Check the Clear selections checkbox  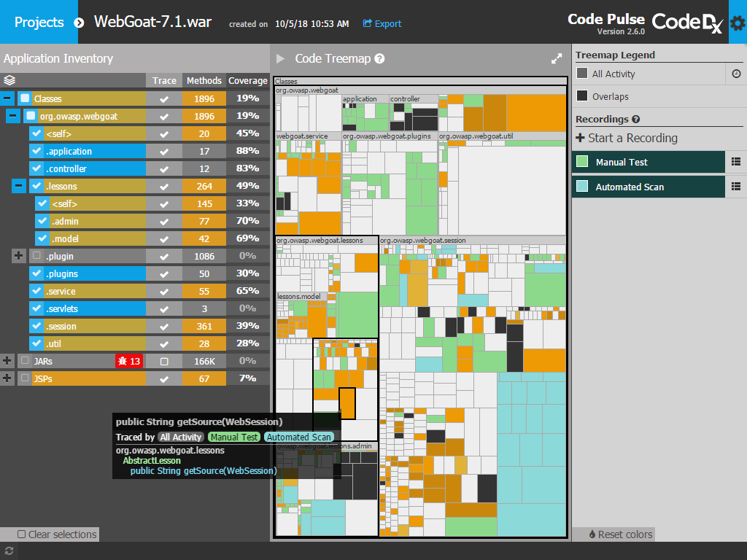pyautogui.click(x=23, y=534)
